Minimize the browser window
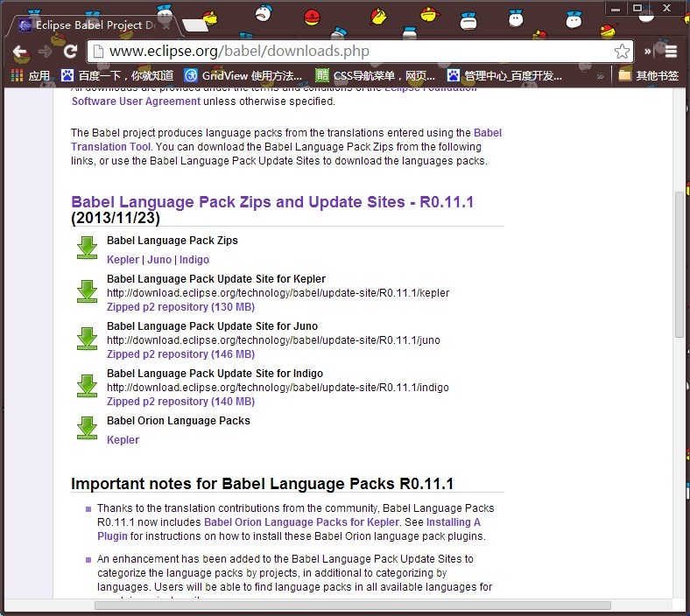 pyautogui.click(x=616, y=9)
